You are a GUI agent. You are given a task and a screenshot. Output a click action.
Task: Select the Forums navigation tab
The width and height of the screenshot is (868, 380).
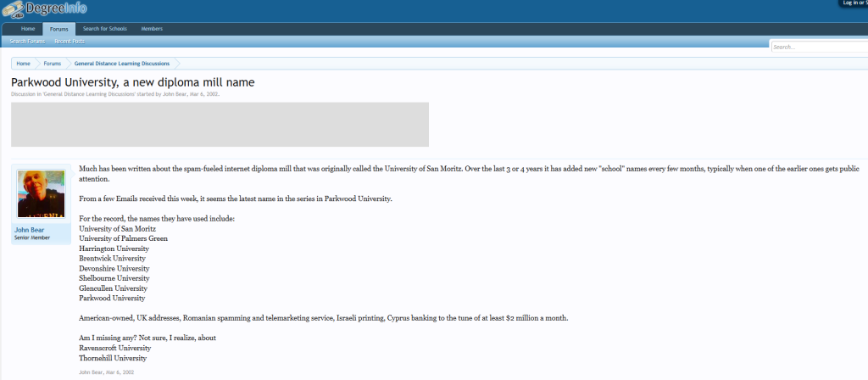pyautogui.click(x=58, y=30)
